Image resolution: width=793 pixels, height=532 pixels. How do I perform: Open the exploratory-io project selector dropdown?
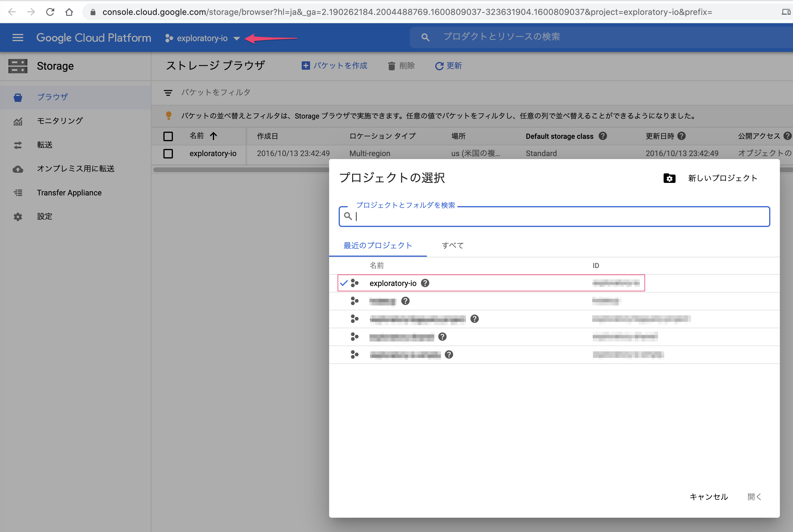click(x=203, y=38)
